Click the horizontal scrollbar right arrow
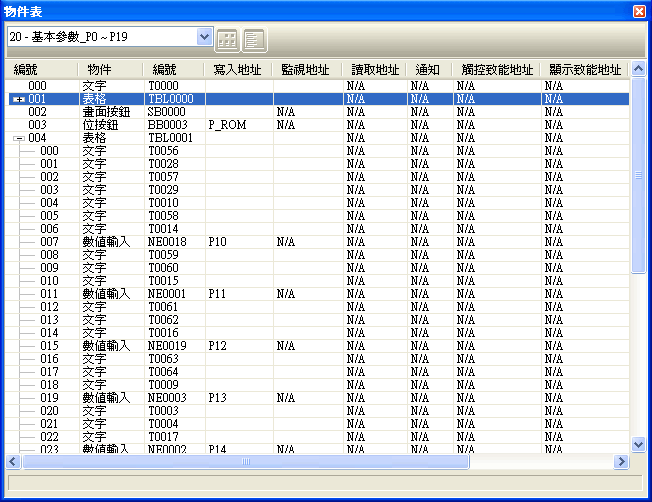Screen dimensions: 652x502 point(621,461)
